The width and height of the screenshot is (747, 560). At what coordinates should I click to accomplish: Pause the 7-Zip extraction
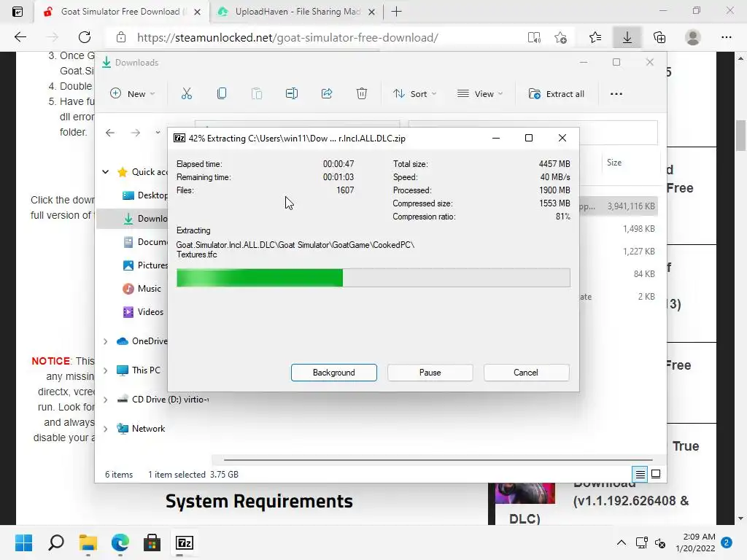[x=430, y=373]
